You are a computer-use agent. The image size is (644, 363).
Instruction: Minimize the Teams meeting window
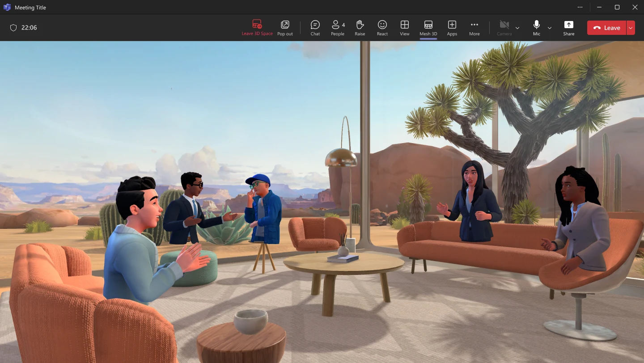pos(599,7)
